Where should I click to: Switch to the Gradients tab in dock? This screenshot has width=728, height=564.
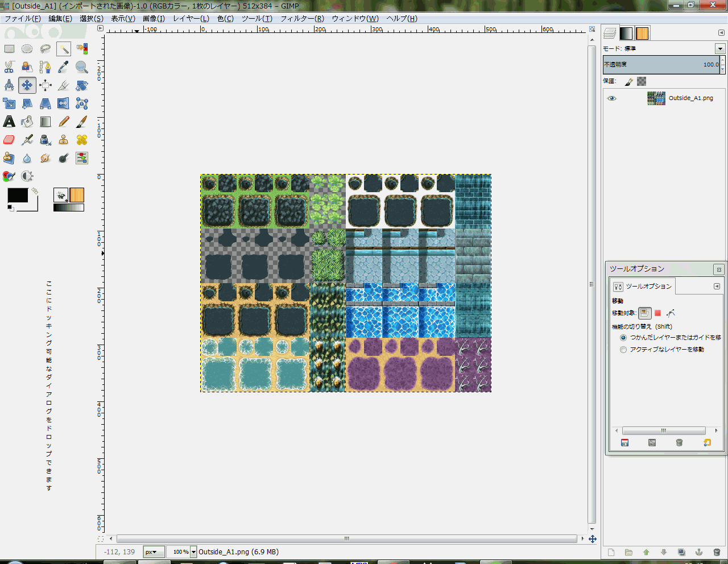tap(626, 34)
